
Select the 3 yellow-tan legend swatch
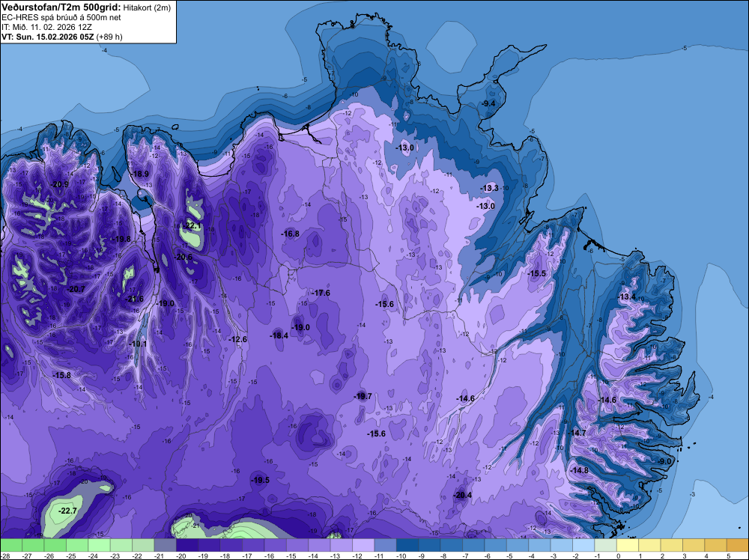(694, 545)
